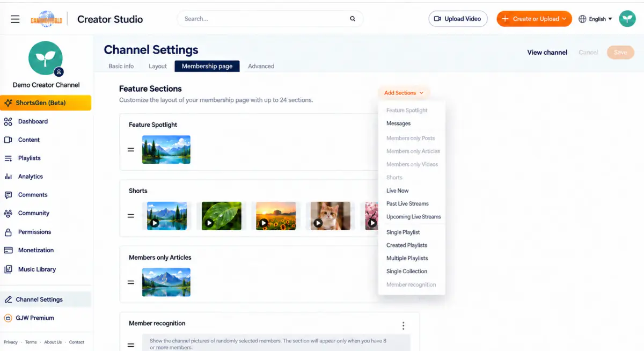Open ShortsGen (Beta) in sidebar

46,103
